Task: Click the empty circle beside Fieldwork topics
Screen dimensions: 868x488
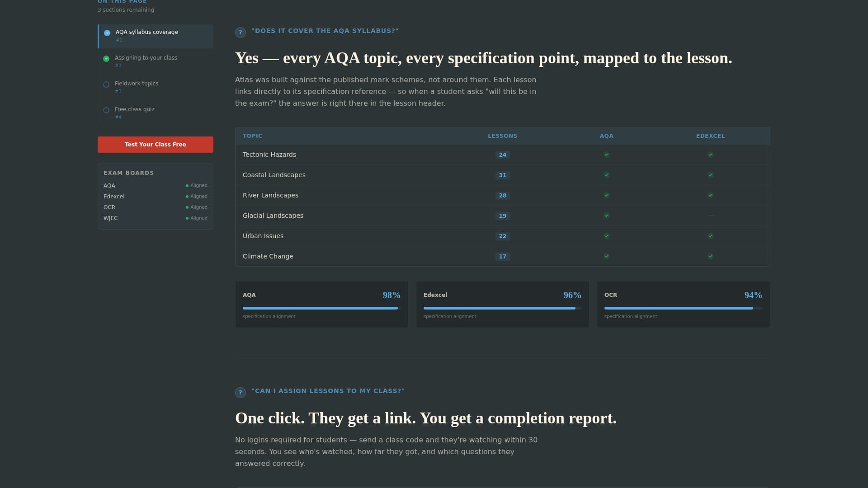Action: (106, 84)
